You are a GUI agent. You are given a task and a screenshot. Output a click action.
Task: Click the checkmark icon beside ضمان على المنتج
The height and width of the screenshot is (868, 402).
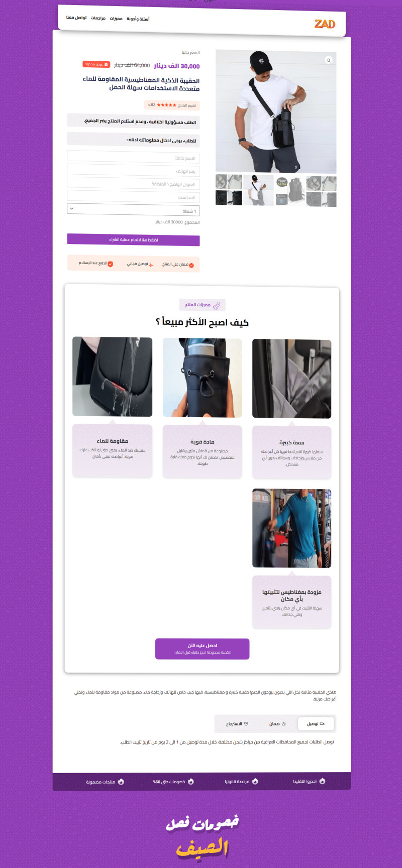pos(191,265)
